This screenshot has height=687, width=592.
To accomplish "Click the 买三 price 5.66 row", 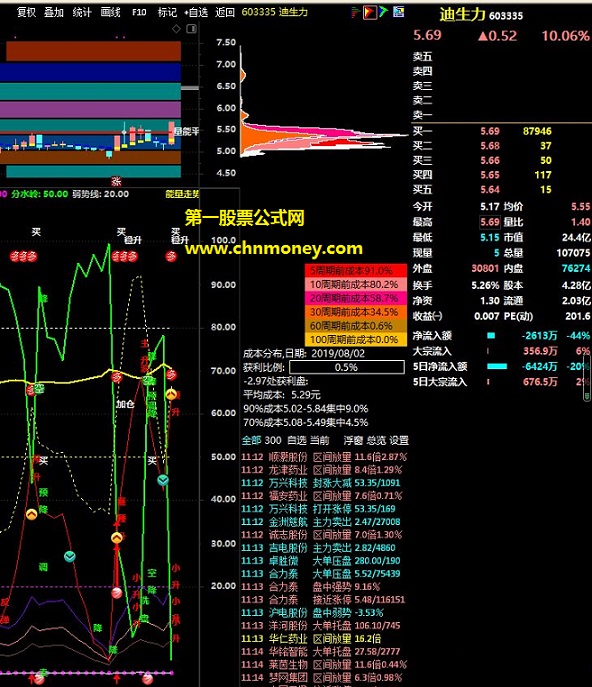I will [482, 160].
